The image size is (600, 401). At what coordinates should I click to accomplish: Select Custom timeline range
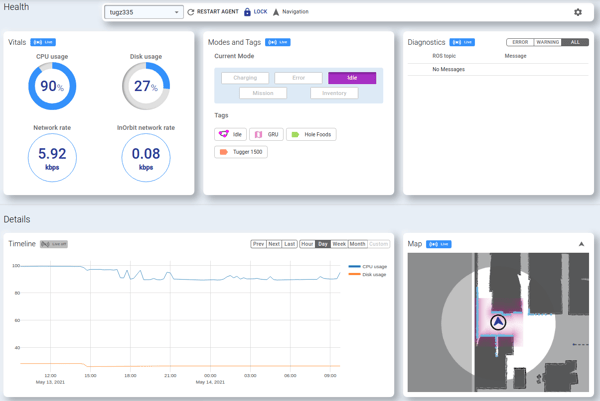(x=378, y=244)
